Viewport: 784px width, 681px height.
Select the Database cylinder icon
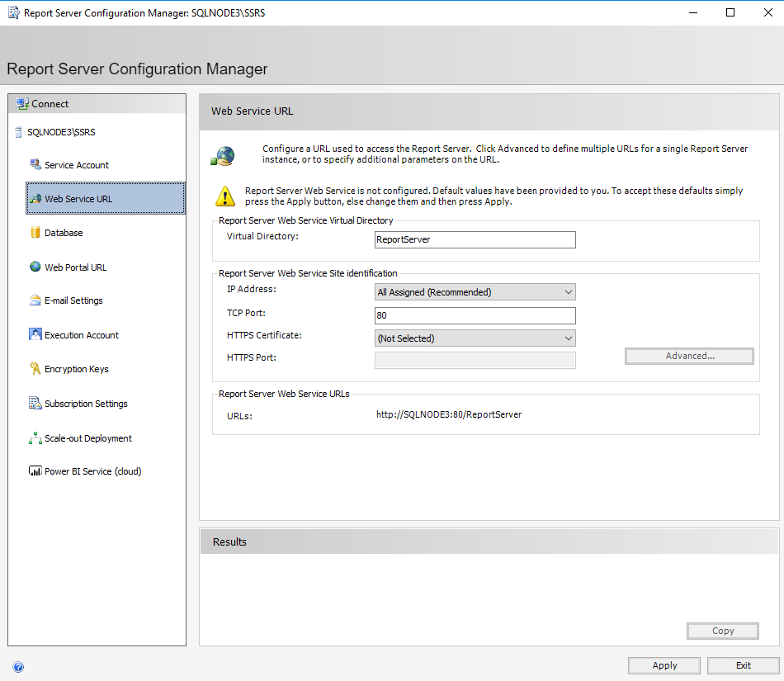click(35, 233)
